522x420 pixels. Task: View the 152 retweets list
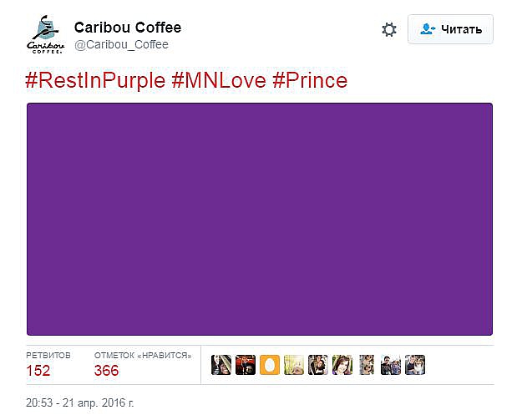(38, 370)
